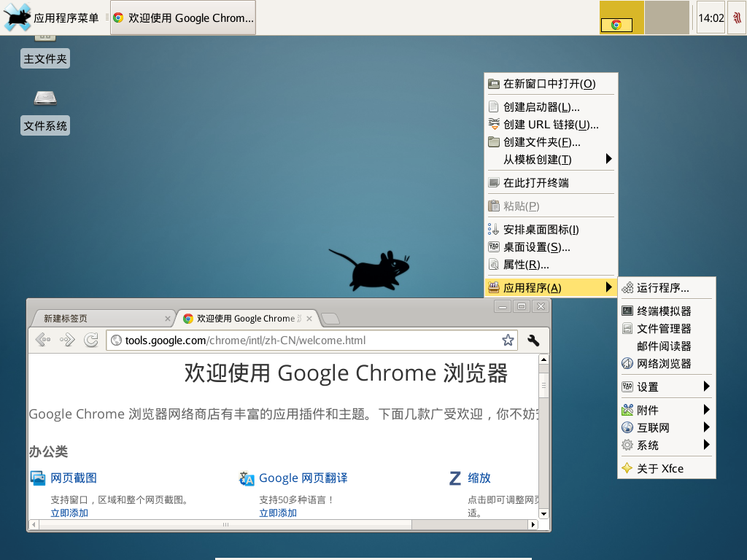Open the 文件系统 drive desktop icon
The width and height of the screenshot is (747, 560).
pyautogui.click(x=45, y=98)
